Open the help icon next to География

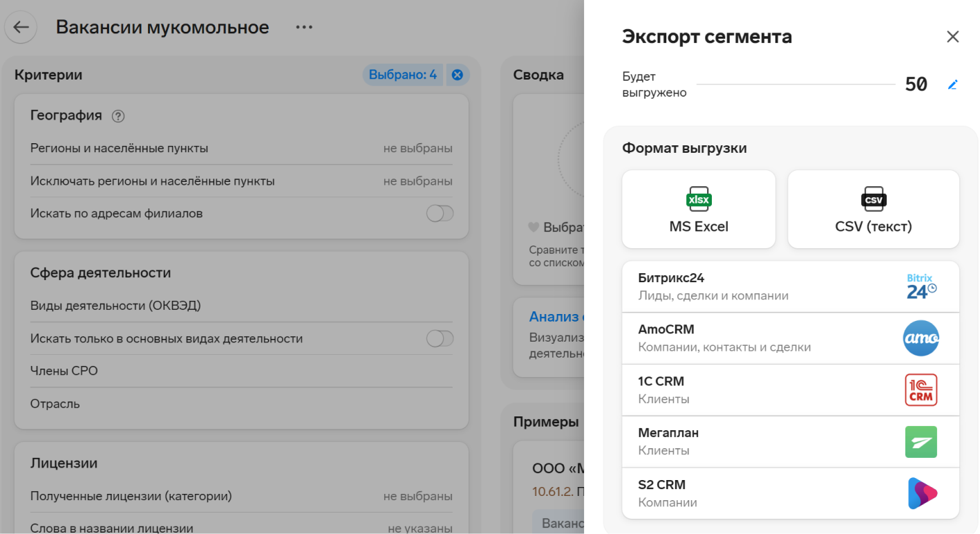(118, 116)
